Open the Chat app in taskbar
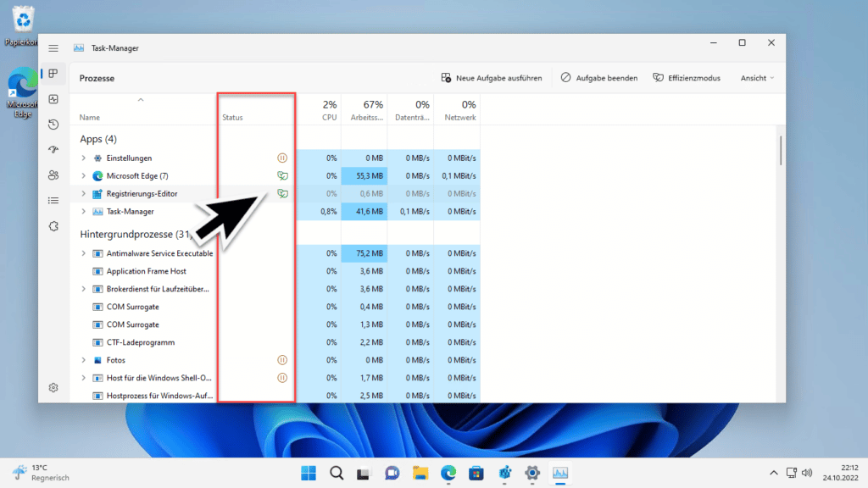Viewport: 868px width, 488px height. point(392,473)
